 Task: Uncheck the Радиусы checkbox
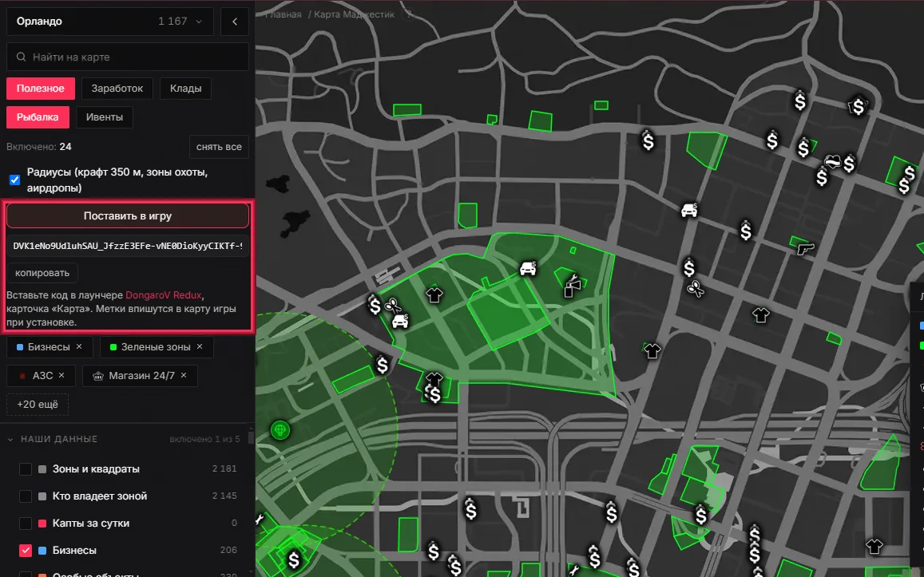pos(14,180)
